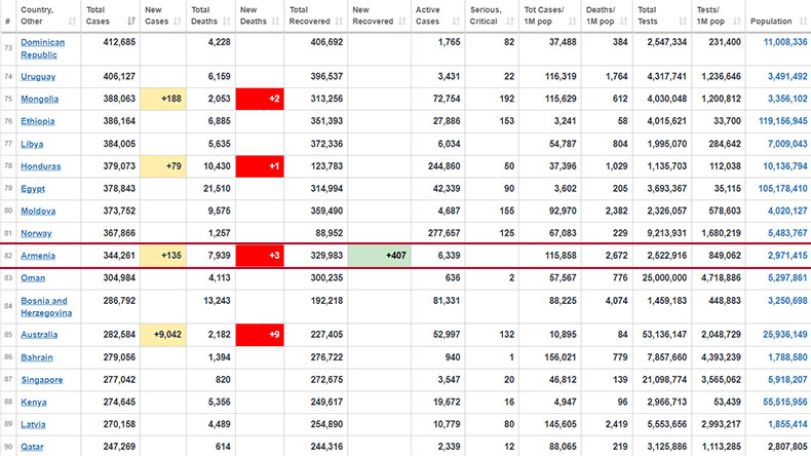Open the Ethiopia country link
811x456 pixels.
pos(37,121)
